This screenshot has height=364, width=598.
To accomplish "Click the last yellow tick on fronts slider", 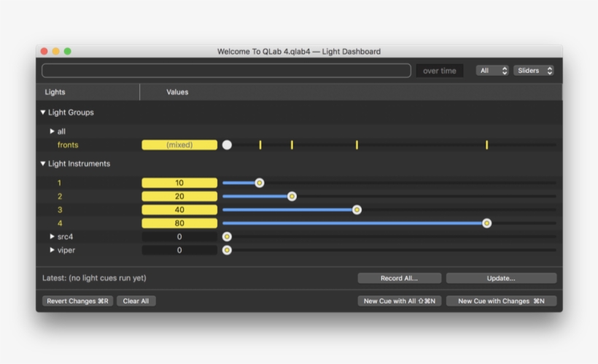I will tap(486, 145).
